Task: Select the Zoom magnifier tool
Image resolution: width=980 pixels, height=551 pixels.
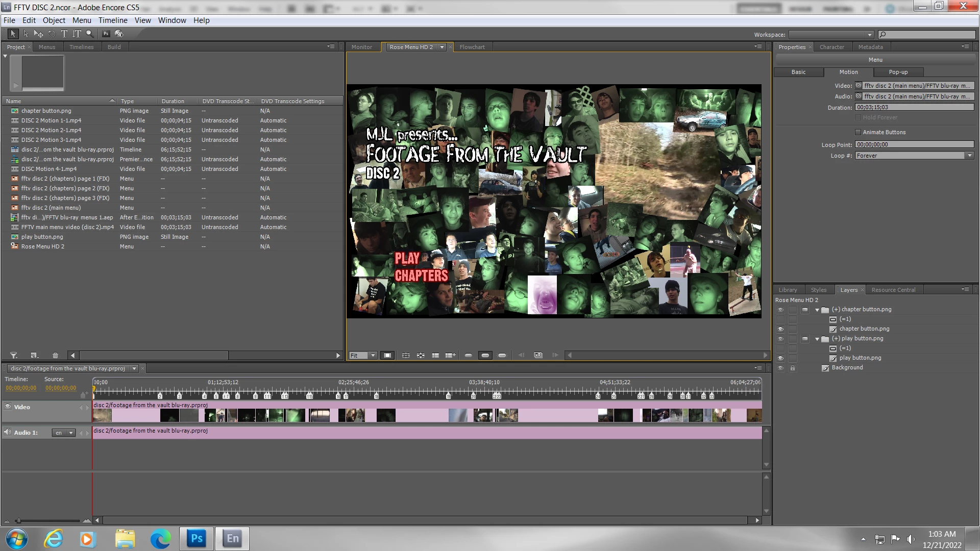Action: tap(90, 34)
